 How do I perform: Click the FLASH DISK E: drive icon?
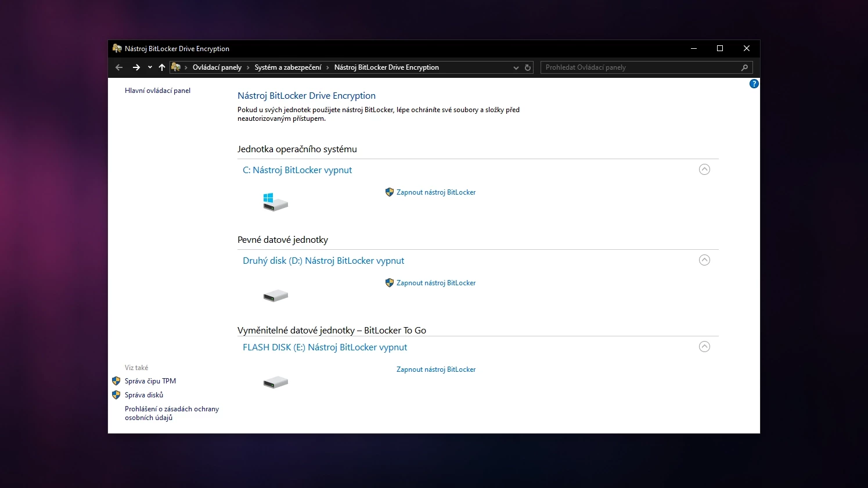275,382
